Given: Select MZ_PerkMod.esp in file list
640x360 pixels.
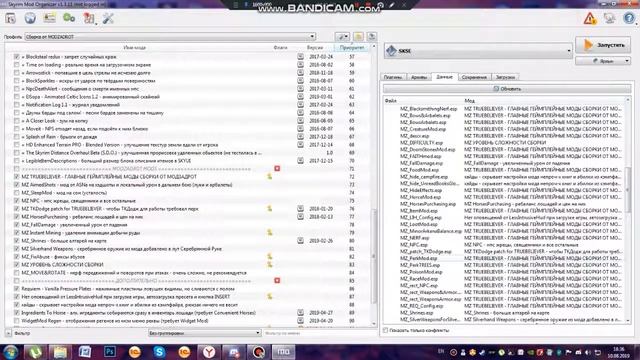Looking at the screenshot, I should coord(418,258).
